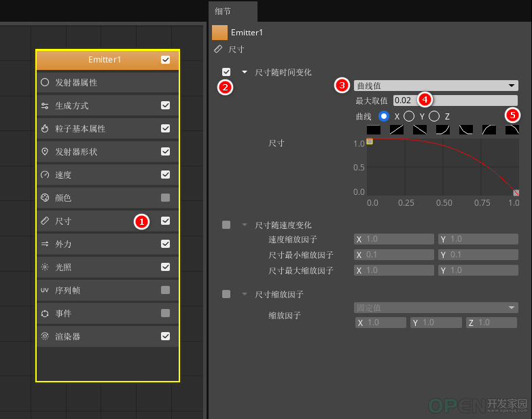Disable the 发射器形状 module checkbox
The width and height of the screenshot is (532, 419).
(x=165, y=151)
